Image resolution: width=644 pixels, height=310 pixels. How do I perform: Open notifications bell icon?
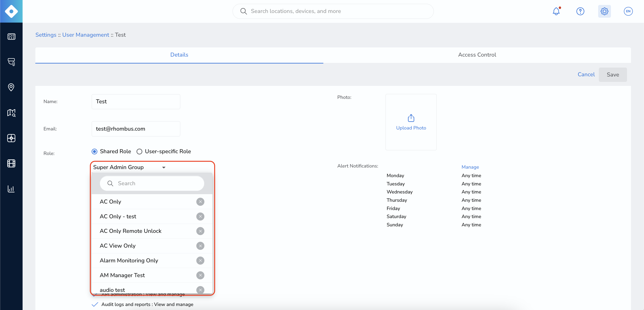tap(556, 11)
